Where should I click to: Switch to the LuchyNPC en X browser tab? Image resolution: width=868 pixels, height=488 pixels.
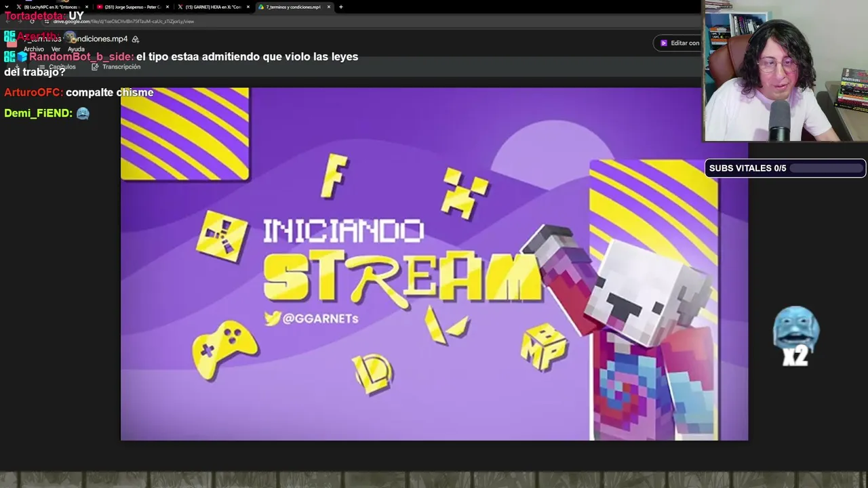(52, 7)
